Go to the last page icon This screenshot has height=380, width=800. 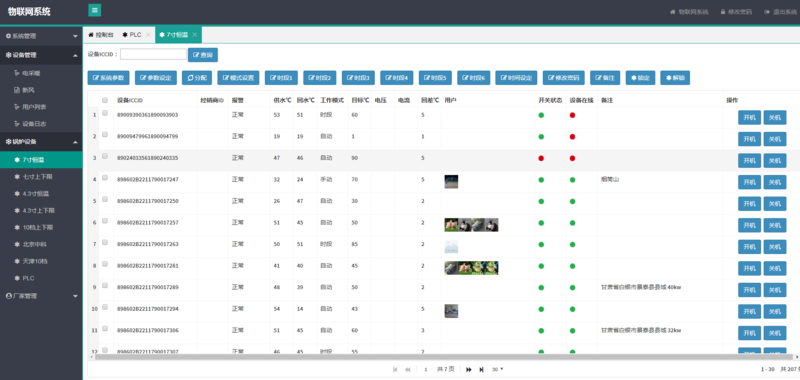click(x=481, y=369)
